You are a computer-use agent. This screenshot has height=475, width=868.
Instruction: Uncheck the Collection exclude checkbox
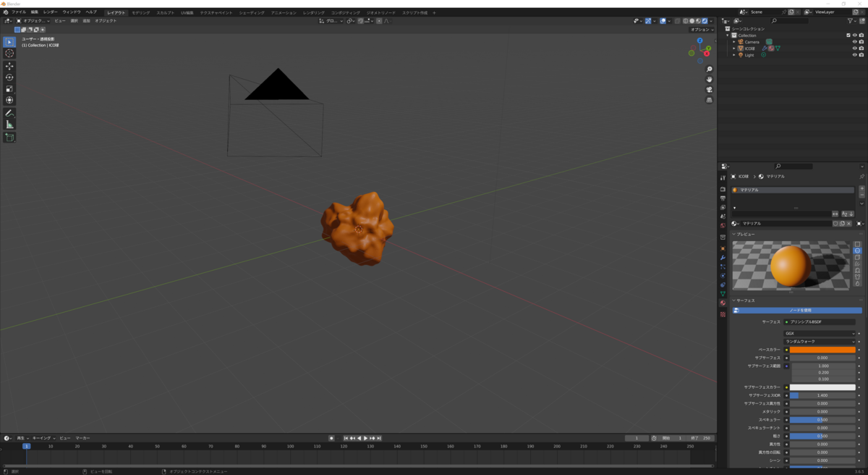[848, 35]
